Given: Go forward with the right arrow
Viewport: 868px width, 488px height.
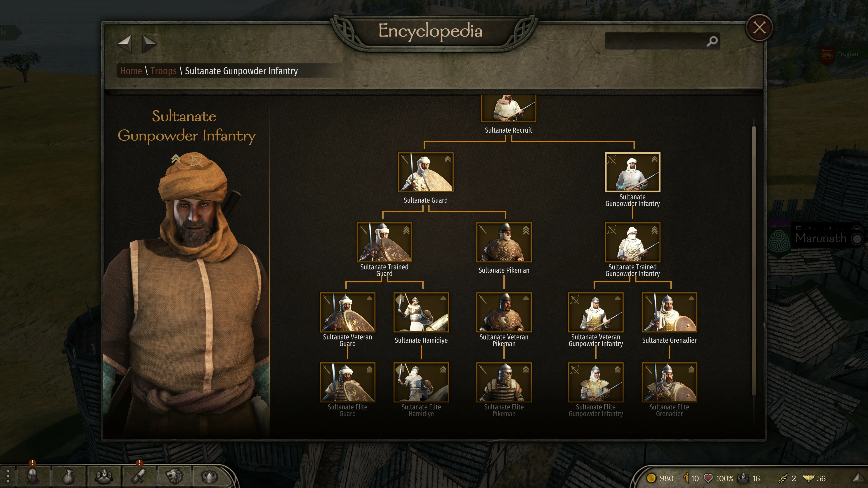Looking at the screenshot, I should [149, 43].
